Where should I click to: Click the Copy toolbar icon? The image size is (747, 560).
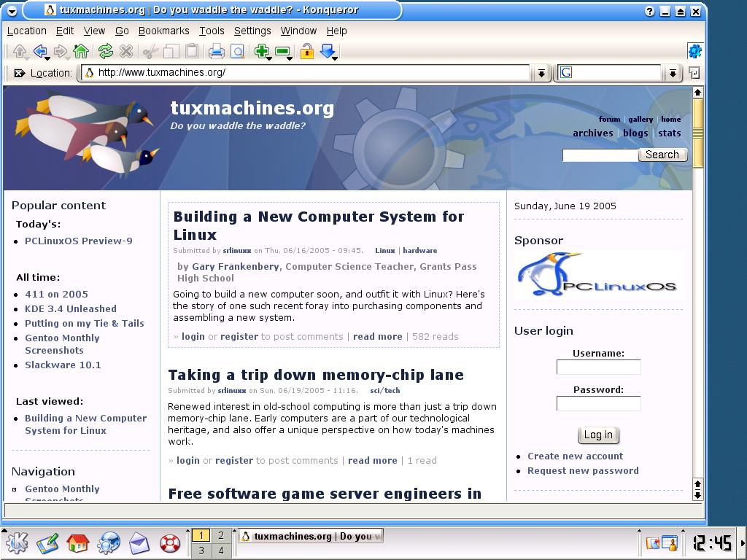171,51
